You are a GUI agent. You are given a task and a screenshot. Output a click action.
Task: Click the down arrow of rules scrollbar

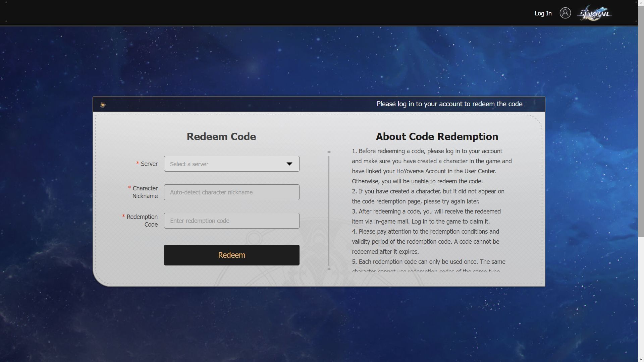click(x=329, y=269)
